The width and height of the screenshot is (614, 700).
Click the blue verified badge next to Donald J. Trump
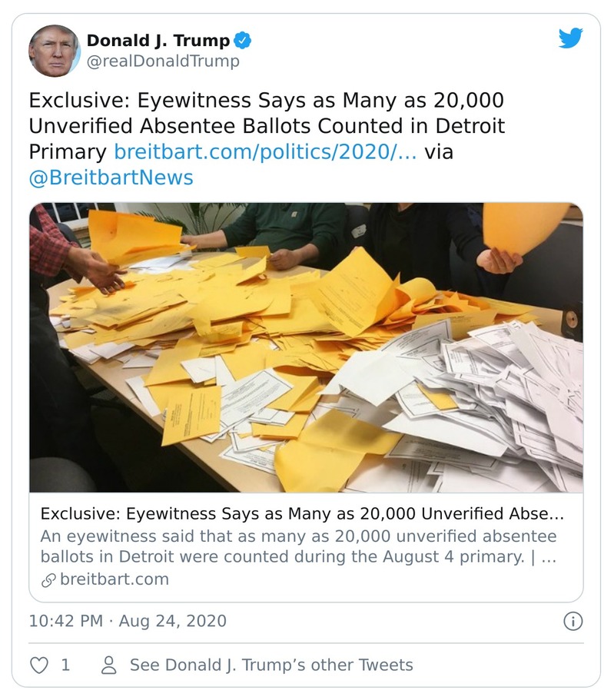(243, 39)
